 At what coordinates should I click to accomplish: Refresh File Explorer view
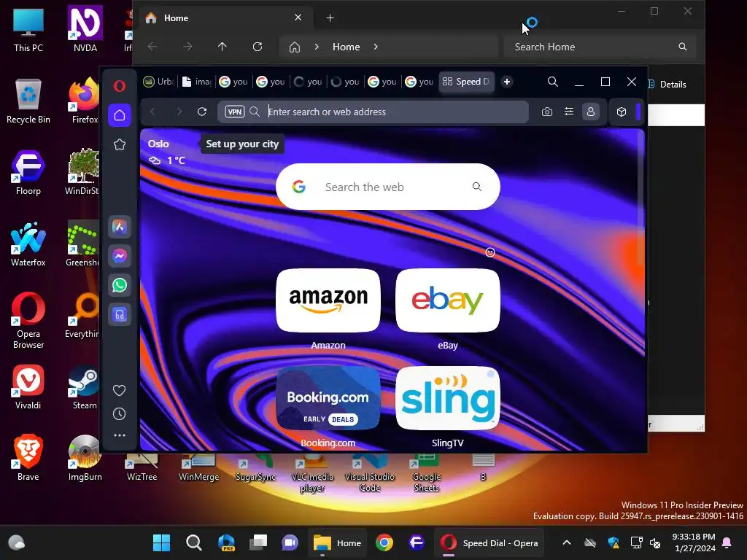(258, 47)
